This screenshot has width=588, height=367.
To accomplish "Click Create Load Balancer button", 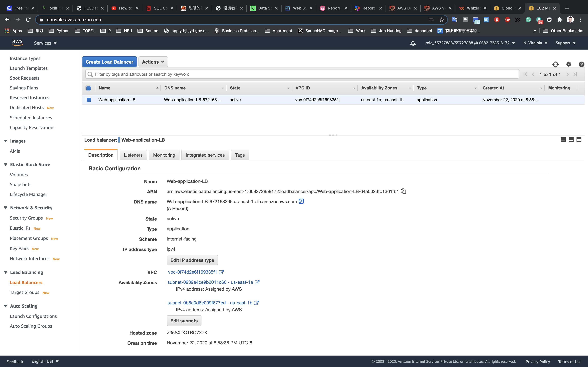I will coord(109,62).
